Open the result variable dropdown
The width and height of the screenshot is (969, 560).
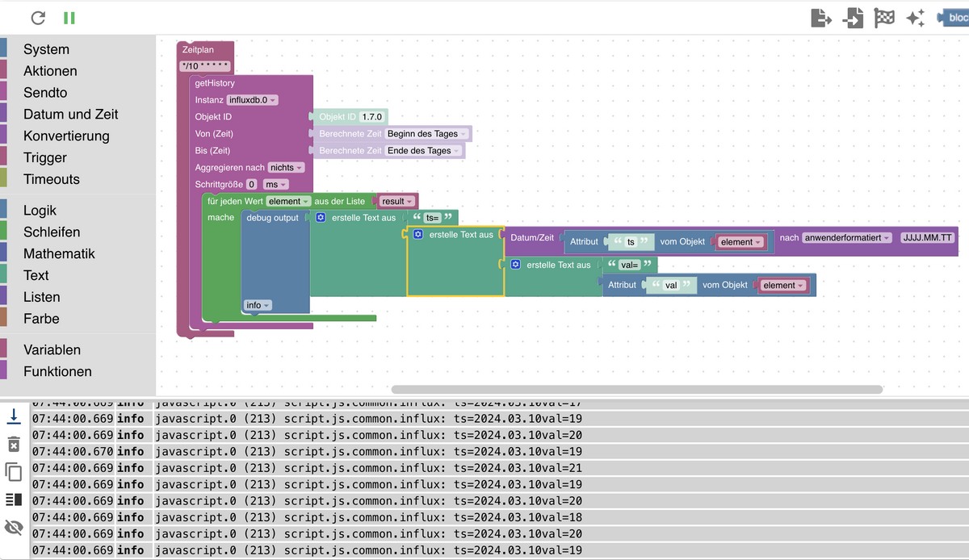(397, 201)
